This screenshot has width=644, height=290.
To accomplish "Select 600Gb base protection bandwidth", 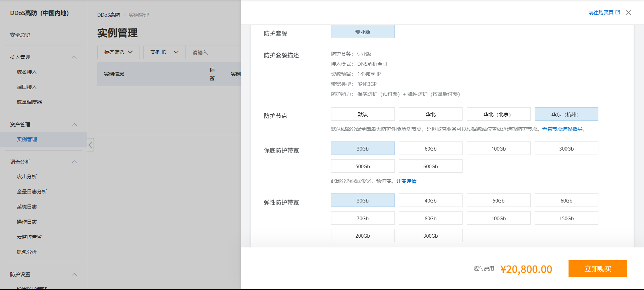I will click(x=431, y=166).
